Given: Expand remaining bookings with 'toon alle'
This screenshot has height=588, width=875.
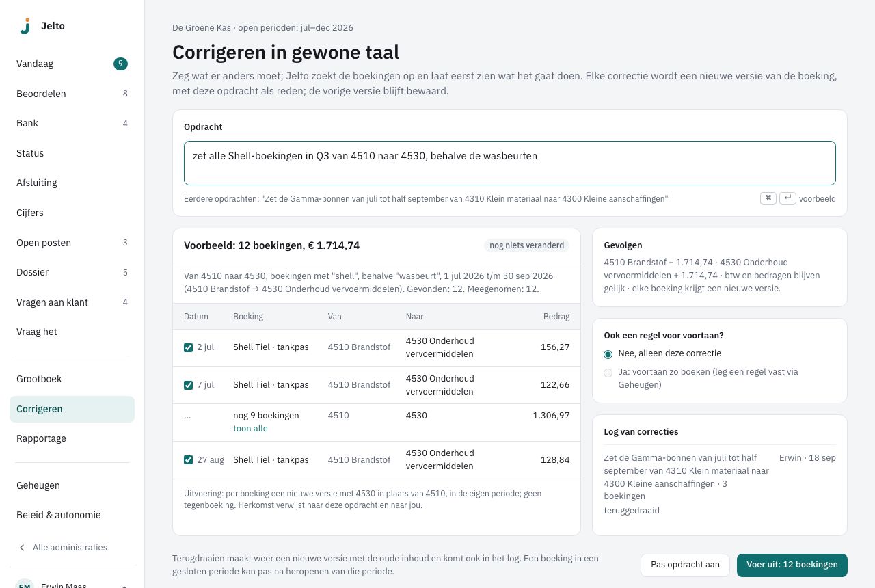Looking at the screenshot, I should click(x=250, y=429).
